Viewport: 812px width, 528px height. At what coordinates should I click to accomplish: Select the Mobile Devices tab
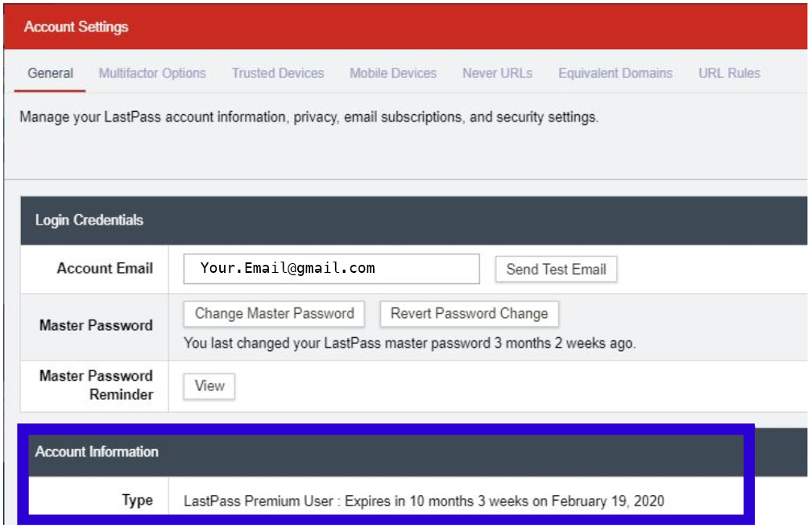pyautogui.click(x=393, y=73)
